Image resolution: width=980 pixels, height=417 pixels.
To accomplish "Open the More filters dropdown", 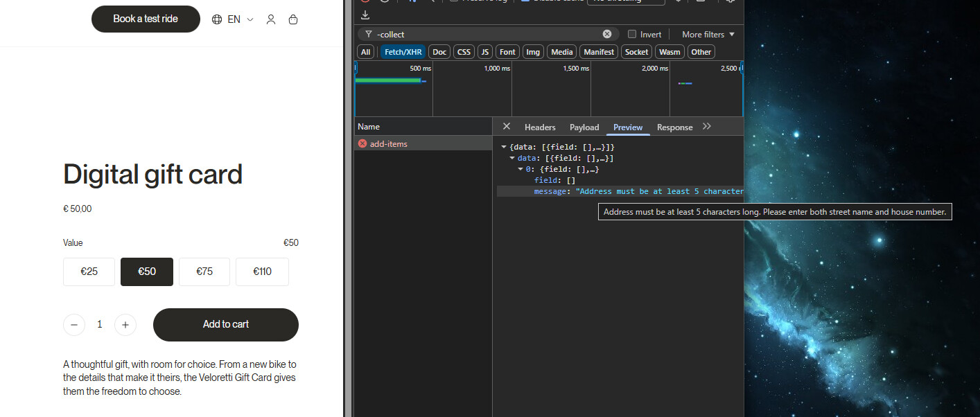I will point(708,34).
